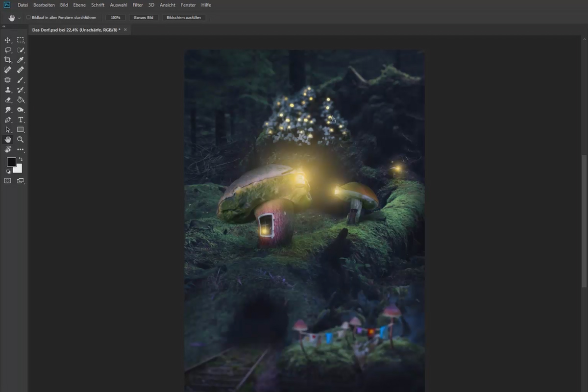Click the Hand tool icon in options bar

(x=11, y=18)
